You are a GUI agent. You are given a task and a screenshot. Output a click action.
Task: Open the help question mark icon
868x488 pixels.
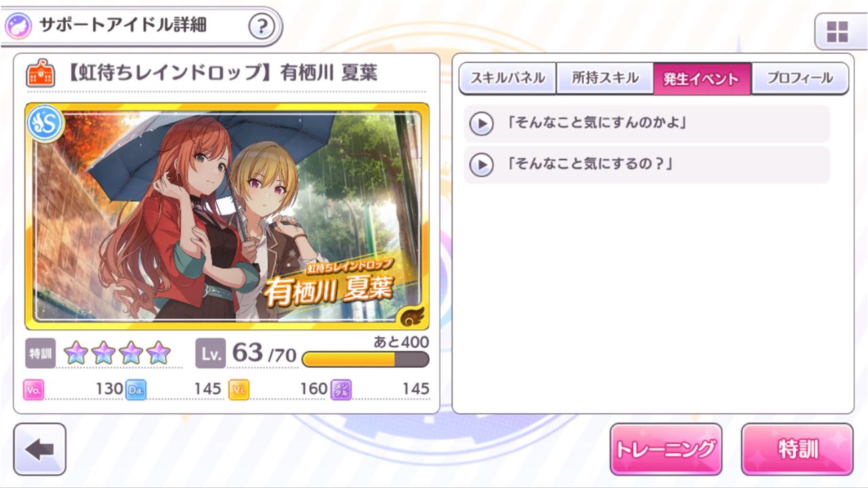click(x=262, y=27)
